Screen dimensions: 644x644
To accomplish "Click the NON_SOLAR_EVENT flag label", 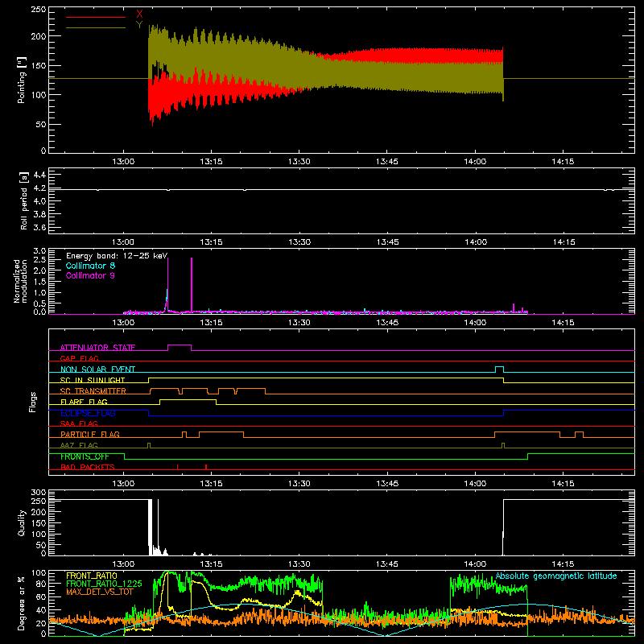I will click(x=97, y=369).
